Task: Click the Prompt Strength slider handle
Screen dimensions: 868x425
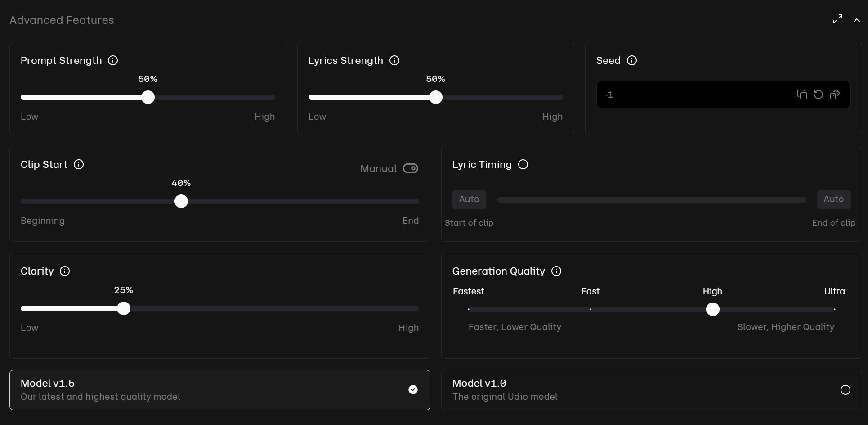Action: pyautogui.click(x=148, y=97)
